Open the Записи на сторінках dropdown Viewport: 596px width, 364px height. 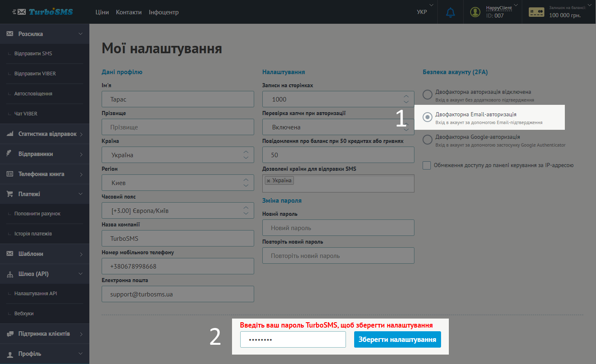(338, 99)
